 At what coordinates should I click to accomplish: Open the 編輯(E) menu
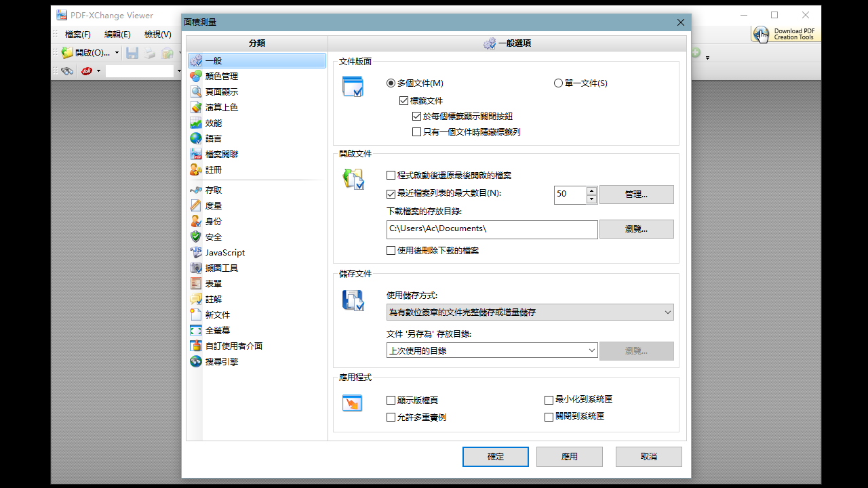pyautogui.click(x=117, y=34)
